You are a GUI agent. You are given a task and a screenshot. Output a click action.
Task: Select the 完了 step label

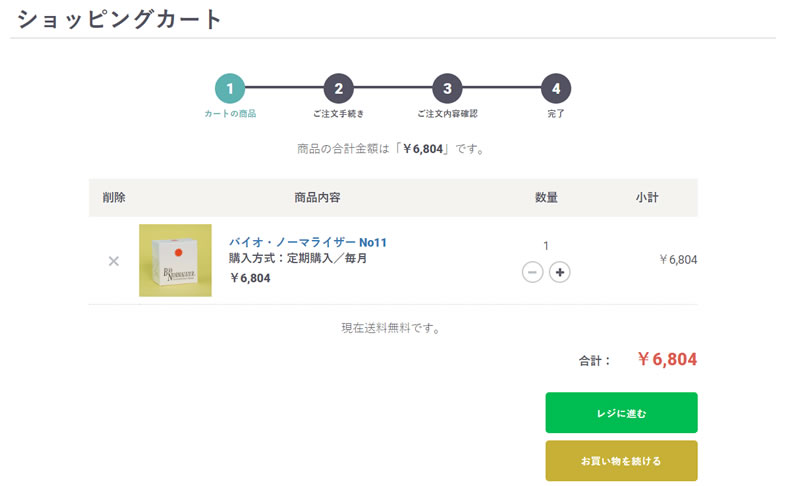point(556,114)
